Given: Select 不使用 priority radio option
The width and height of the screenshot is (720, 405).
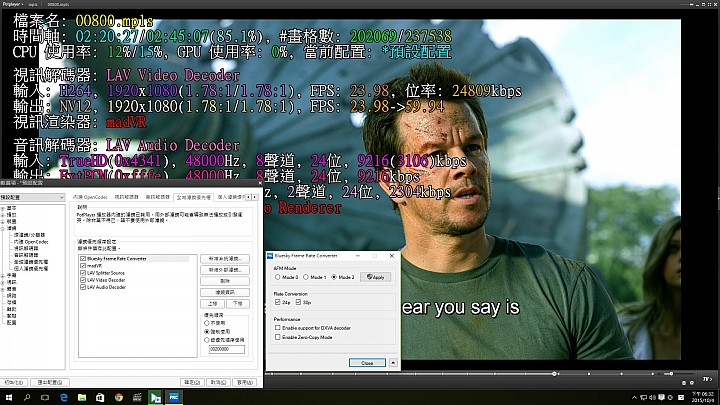Looking at the screenshot, I should (x=207, y=323).
